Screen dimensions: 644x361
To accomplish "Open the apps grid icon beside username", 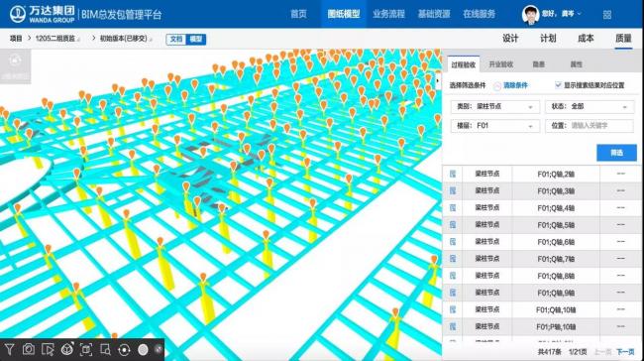I will click(607, 15).
